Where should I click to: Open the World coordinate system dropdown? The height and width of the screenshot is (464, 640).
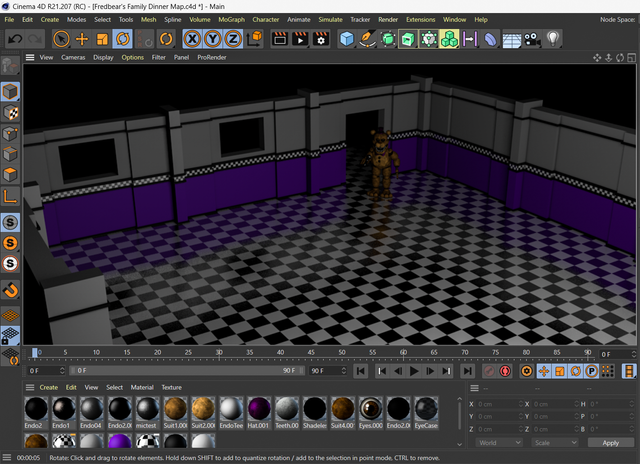[499, 442]
